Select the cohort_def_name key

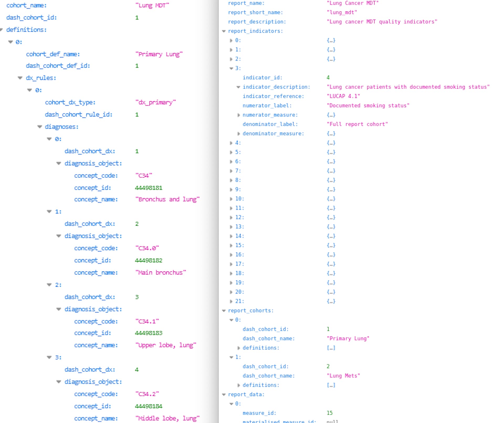click(53, 54)
